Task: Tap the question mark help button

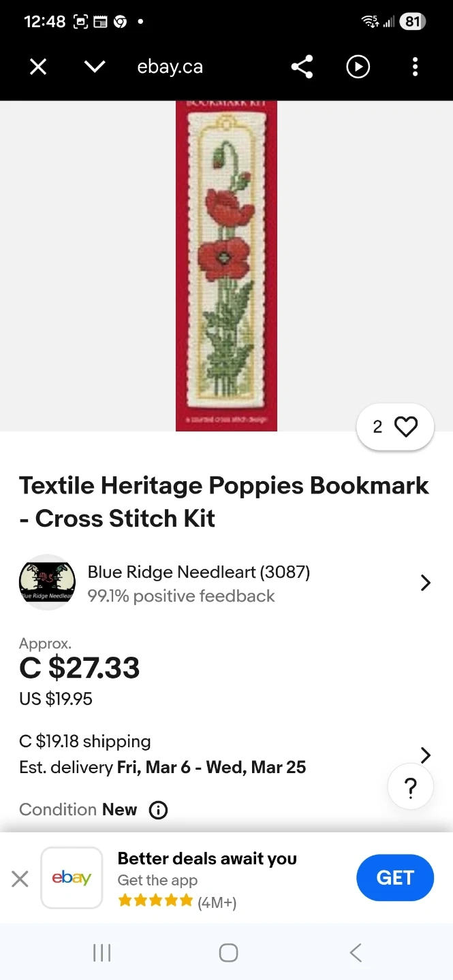Action: pos(410,788)
